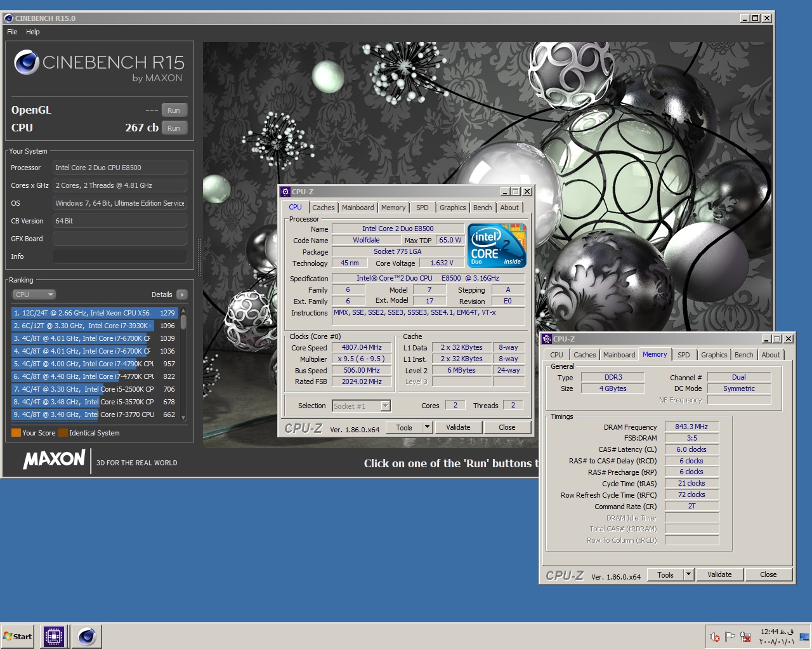Click the network tray icon with red X
The image size is (812, 650).
pos(746,637)
